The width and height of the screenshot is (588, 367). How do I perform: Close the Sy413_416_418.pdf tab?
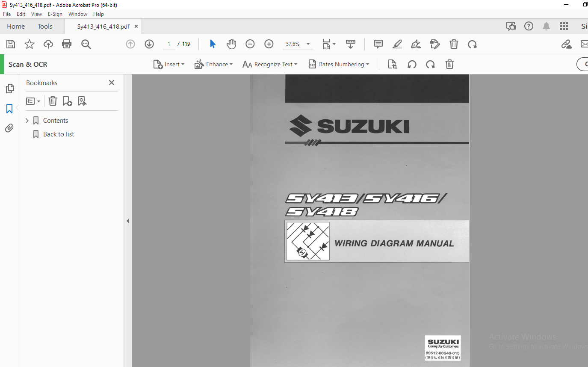136,27
